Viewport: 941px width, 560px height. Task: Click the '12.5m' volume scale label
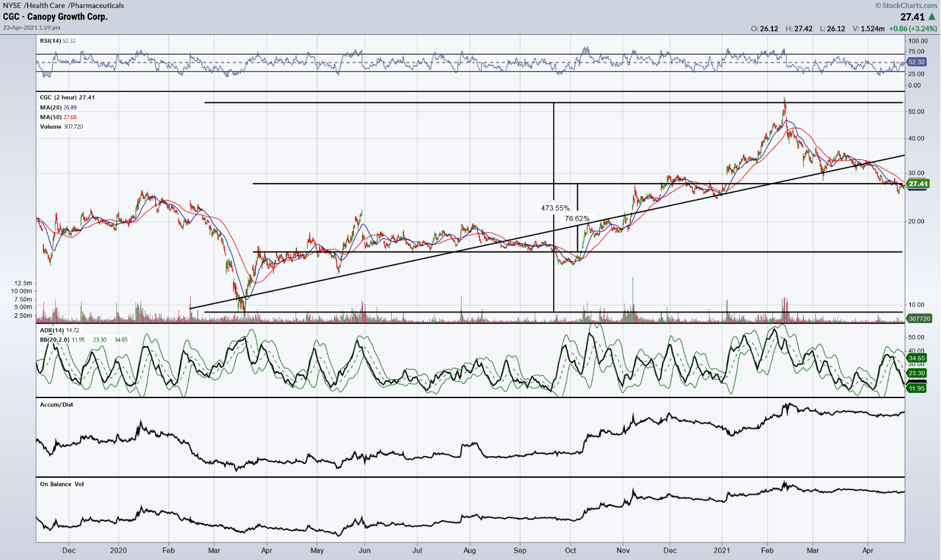click(x=22, y=283)
